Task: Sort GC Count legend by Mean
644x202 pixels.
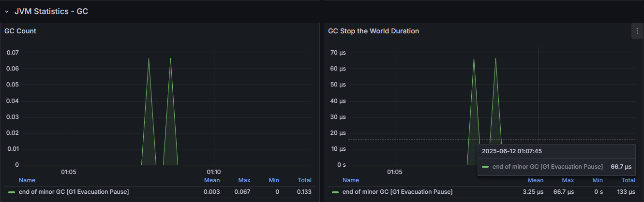Action: [212, 180]
